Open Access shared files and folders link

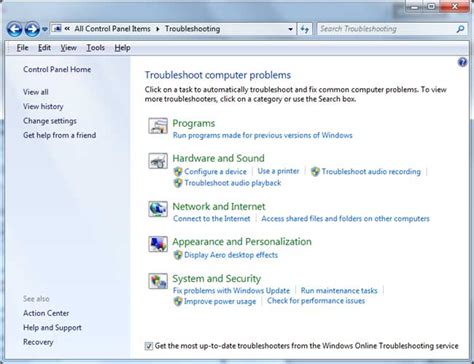coord(345,219)
